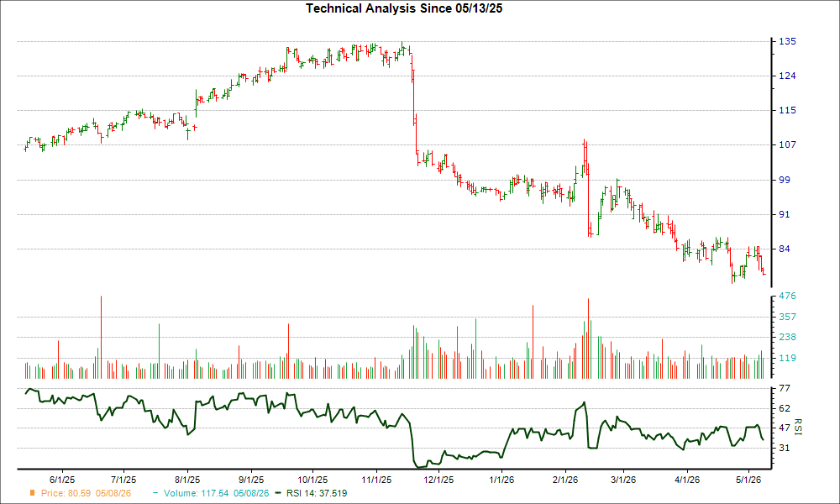The width and height of the screenshot is (840, 504).
Task: Select the 10/1/25 date label
Action: point(312,480)
